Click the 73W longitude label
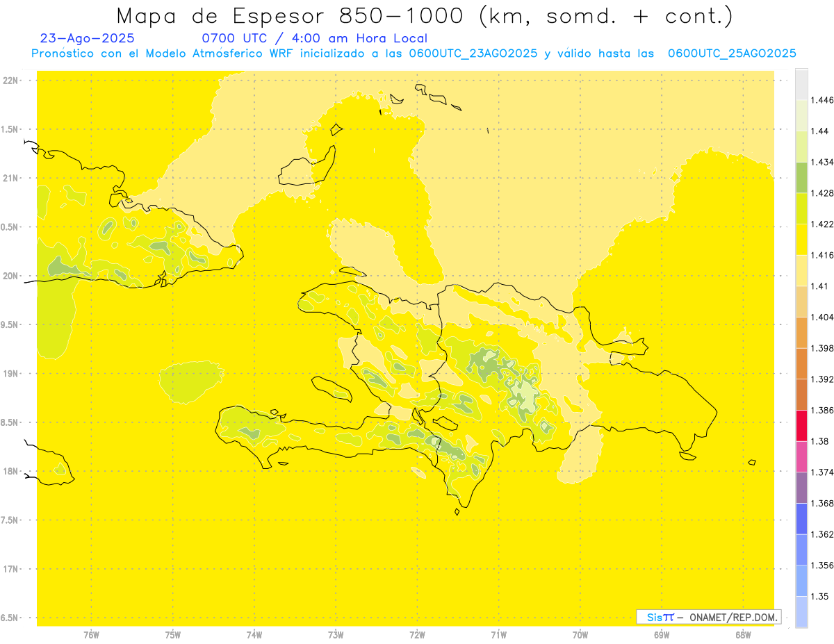The height and width of the screenshot is (644, 834). [x=336, y=634]
